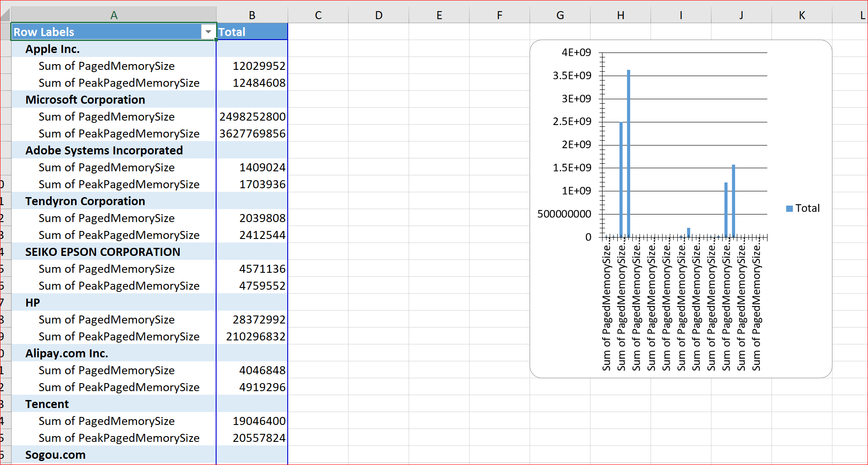Viewport: 868px width, 465px height.
Task: Select cell with value 1409024
Action: click(x=252, y=167)
